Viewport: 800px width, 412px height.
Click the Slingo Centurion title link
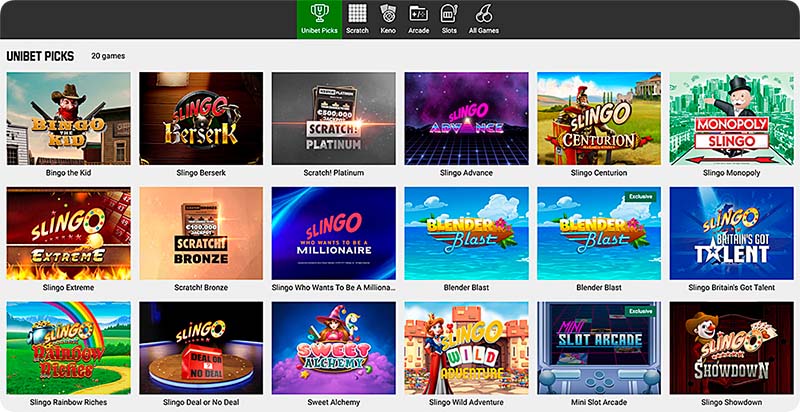tap(599, 173)
